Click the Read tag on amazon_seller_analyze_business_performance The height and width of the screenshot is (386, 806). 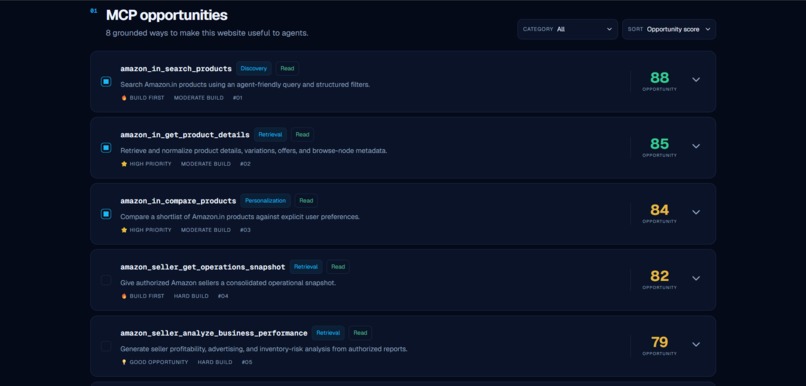click(x=360, y=333)
